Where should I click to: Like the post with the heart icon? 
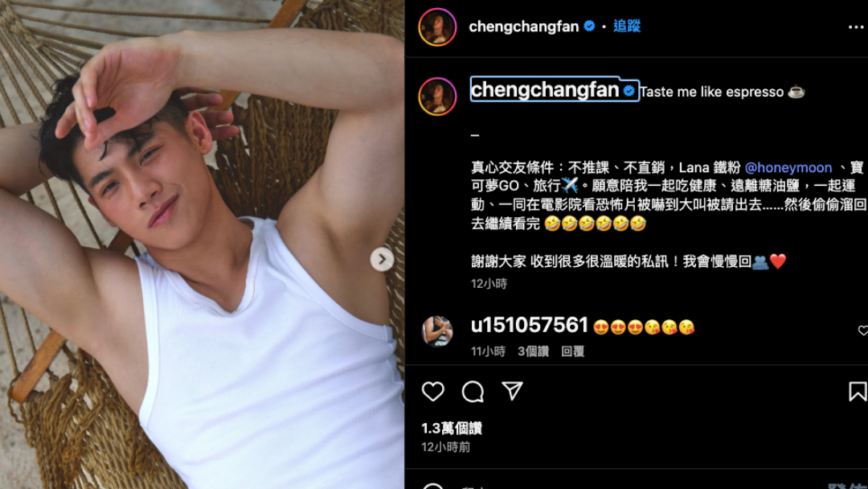(x=433, y=392)
